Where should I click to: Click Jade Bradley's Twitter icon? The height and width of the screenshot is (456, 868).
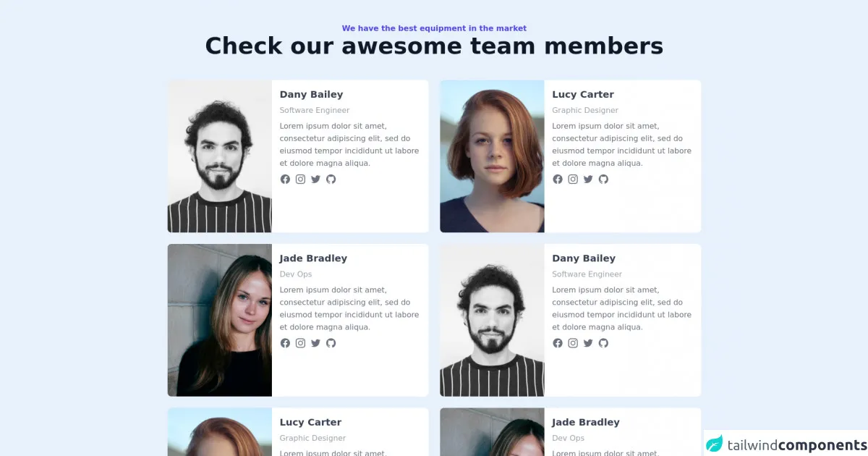(x=315, y=343)
